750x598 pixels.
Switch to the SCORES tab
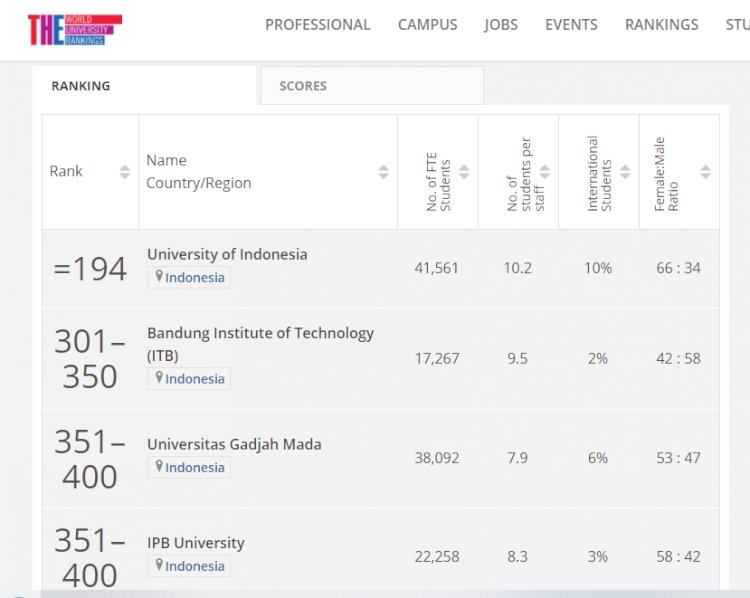(372, 86)
